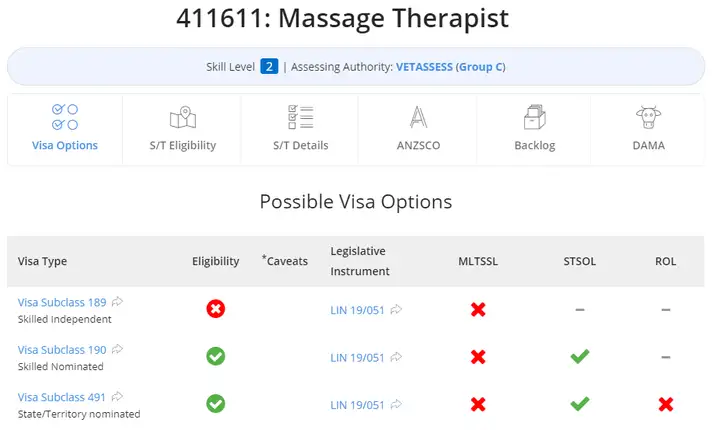Open the Visa Subclass 190 link

(62, 350)
